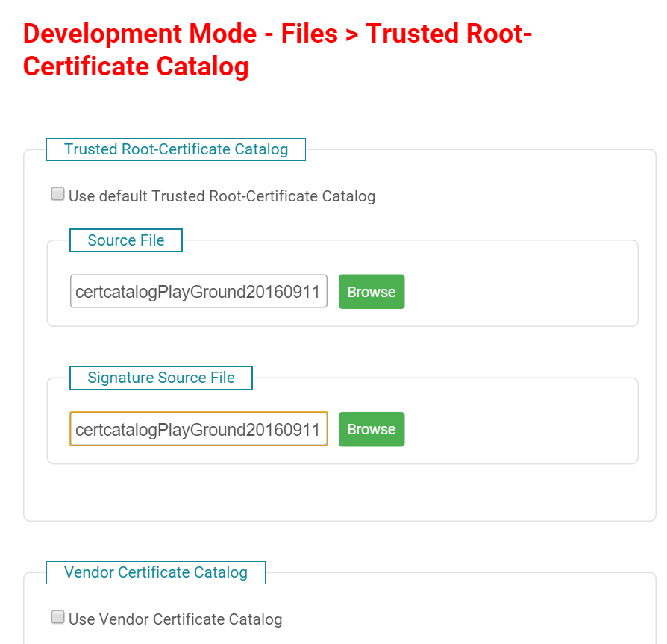Click the Use Vendor Certificate Catalog label text
Screen dimensions: 667x644
pyautogui.click(x=175, y=619)
